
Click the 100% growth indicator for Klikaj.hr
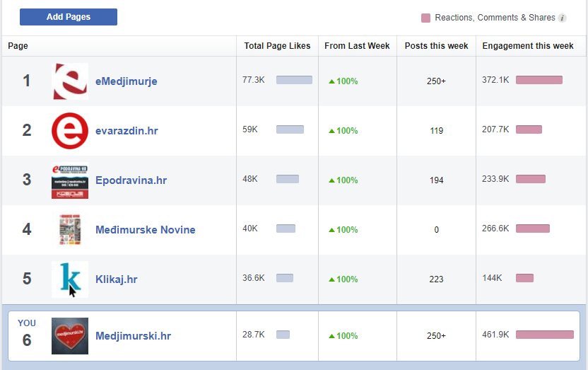(x=343, y=279)
